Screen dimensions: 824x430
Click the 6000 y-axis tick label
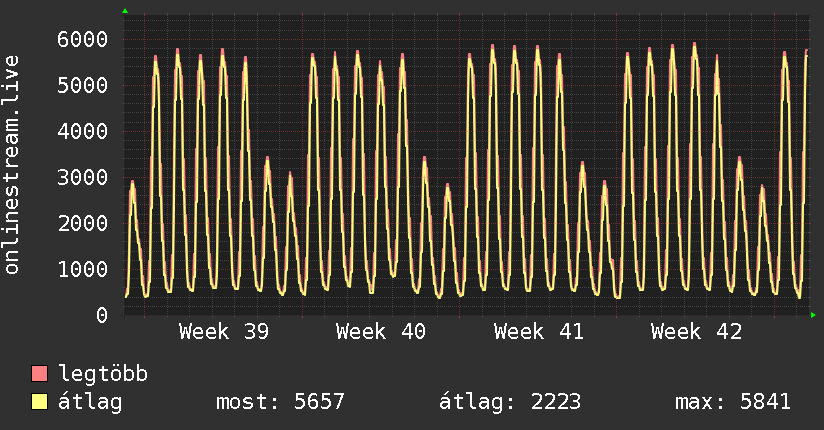click(x=83, y=39)
